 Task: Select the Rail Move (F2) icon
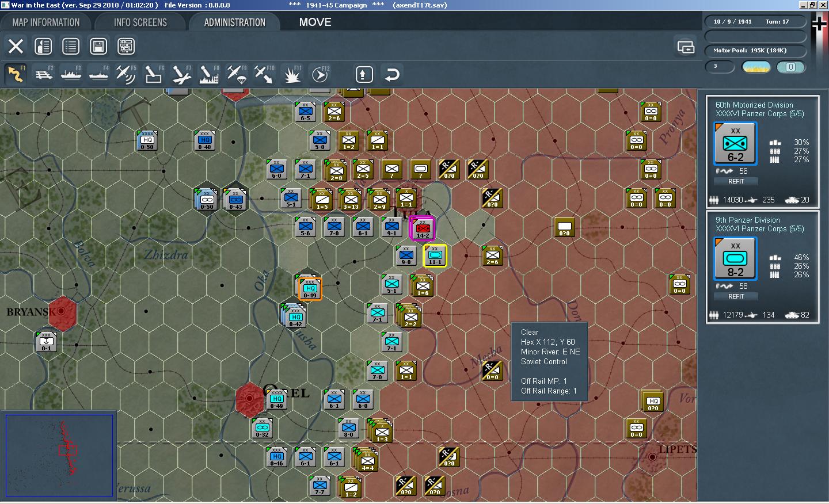(x=43, y=74)
